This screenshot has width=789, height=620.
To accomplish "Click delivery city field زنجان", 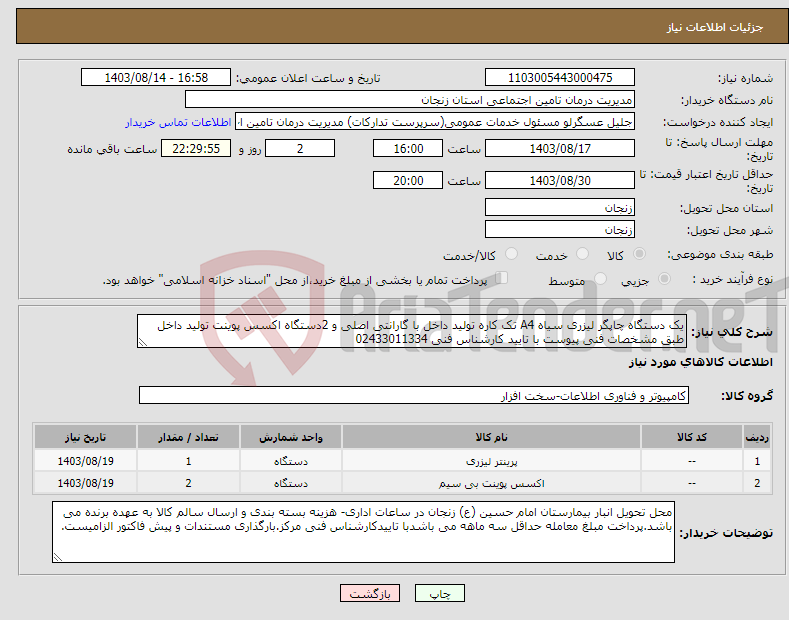I will coord(560,229).
